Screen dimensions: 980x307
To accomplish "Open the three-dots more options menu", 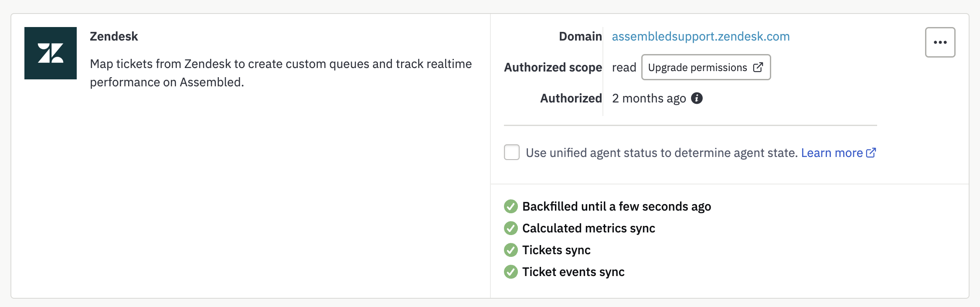I will point(940,42).
